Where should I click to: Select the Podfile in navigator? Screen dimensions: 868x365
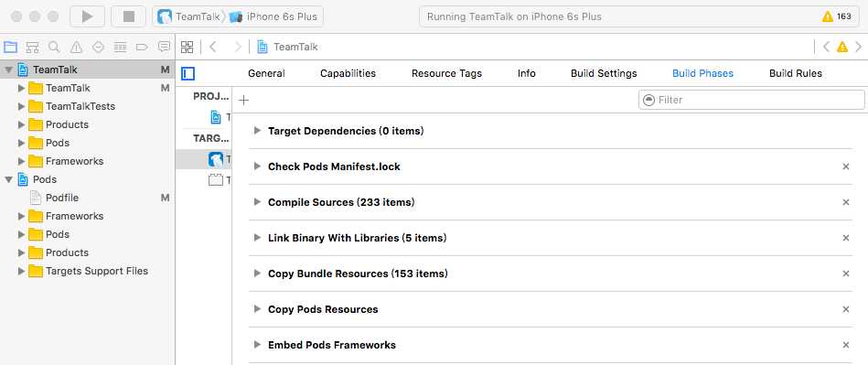point(62,198)
